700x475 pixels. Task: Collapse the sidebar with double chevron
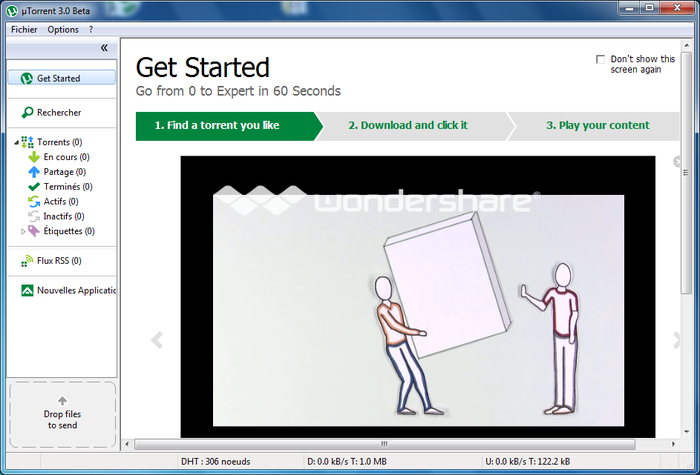click(x=104, y=48)
